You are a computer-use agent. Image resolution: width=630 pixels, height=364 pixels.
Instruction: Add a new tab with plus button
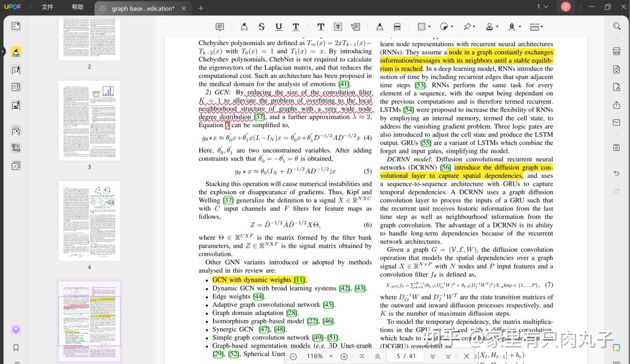201,8
